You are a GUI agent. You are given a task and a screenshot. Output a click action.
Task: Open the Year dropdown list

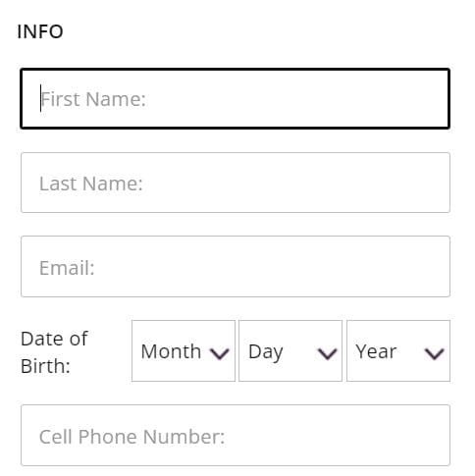398,350
